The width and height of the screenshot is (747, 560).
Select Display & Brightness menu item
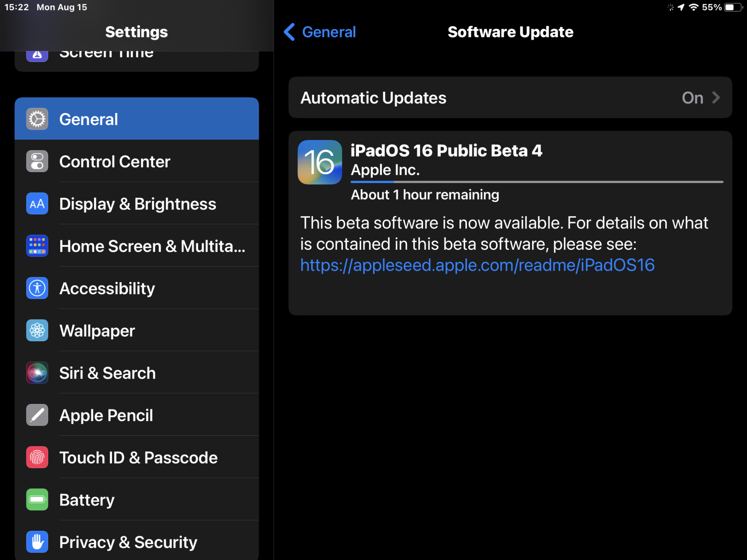[137, 204]
